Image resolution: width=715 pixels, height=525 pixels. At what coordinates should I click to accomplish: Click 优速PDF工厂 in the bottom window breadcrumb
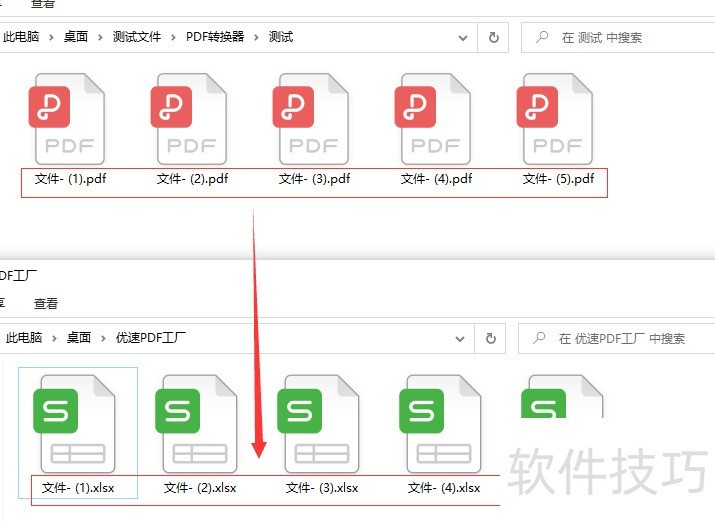[151, 338]
